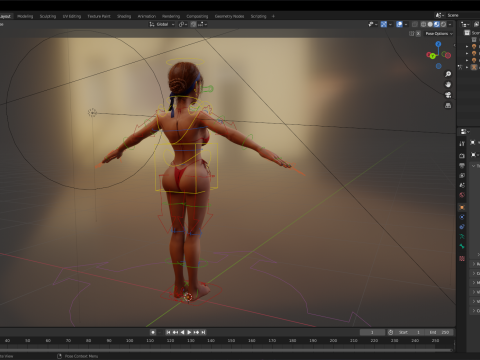Viewport: 480px width, 360px height.
Task: Expand the third collection in outliner
Action: click(x=467, y=60)
